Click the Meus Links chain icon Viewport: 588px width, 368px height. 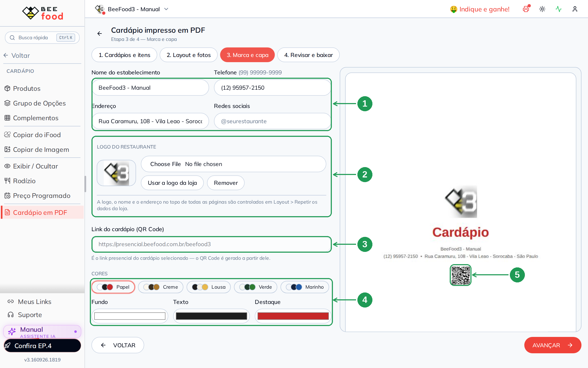click(x=11, y=301)
